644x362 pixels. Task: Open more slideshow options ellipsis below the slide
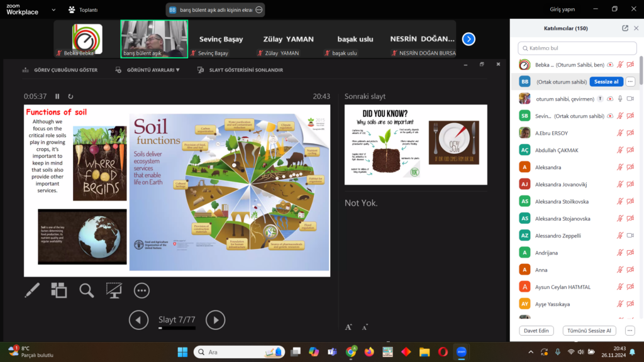pos(142,290)
